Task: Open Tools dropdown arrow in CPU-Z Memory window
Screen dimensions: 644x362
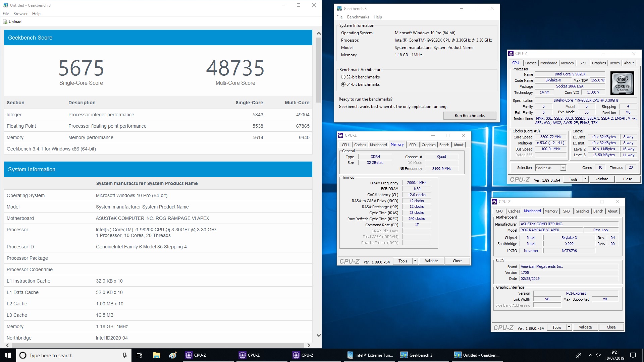Action: pyautogui.click(x=415, y=261)
